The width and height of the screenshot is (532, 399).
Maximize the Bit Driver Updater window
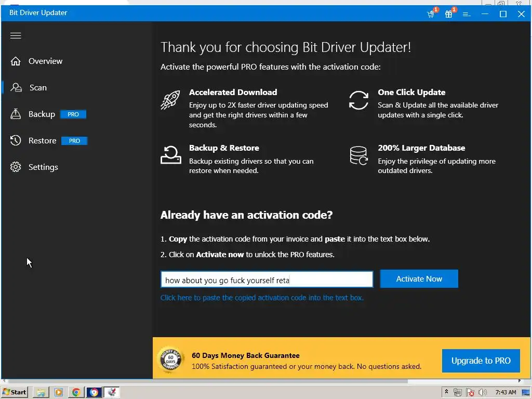503,14
